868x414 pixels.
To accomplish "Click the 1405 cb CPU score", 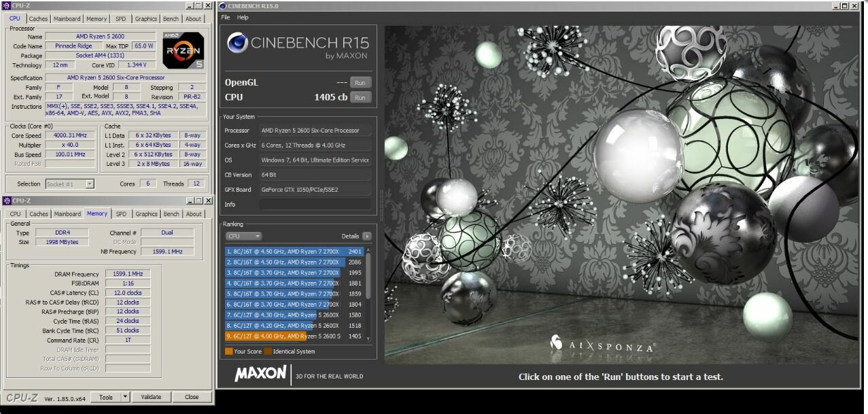I will coord(331,97).
